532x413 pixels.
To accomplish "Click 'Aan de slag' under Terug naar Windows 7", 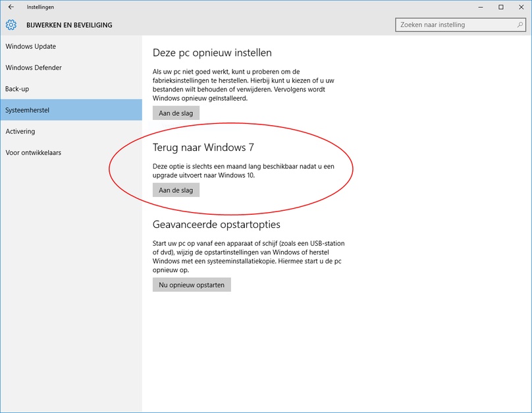I will point(176,190).
